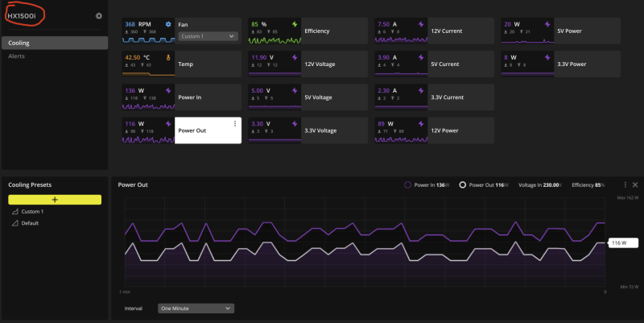Screen dimensions: 644x323
Task: Click lightning icon on 5V Voltage card
Action: click(295, 90)
